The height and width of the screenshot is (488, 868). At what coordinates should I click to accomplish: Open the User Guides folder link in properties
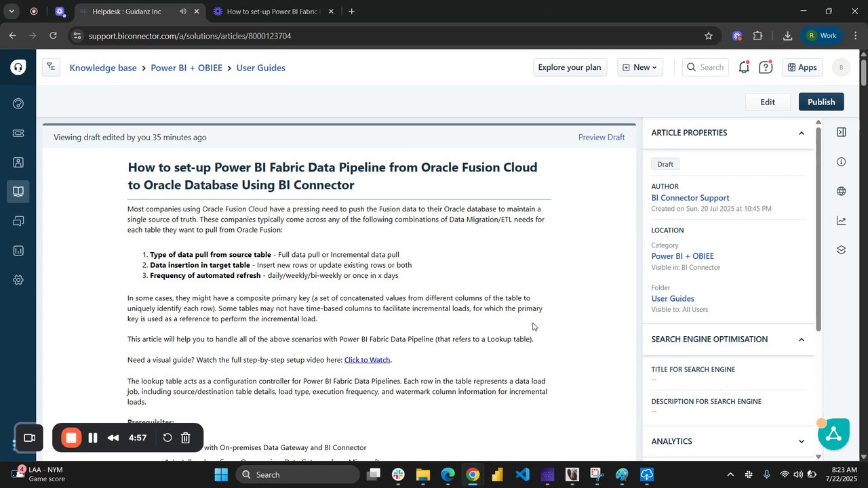(673, 298)
